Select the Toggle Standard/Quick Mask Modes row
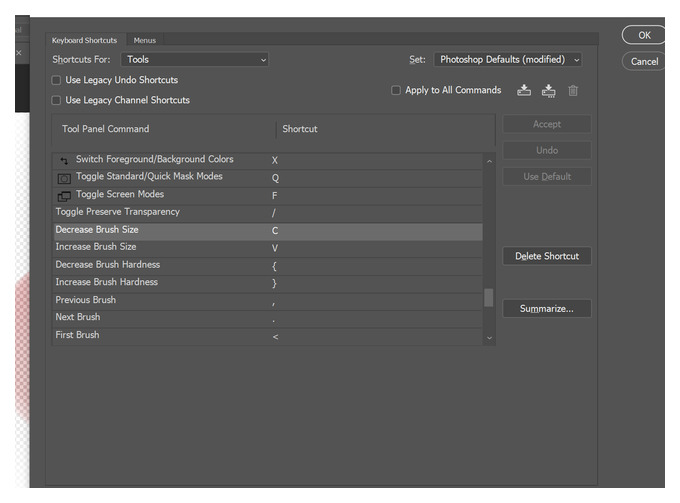680x503 pixels. 268,178
